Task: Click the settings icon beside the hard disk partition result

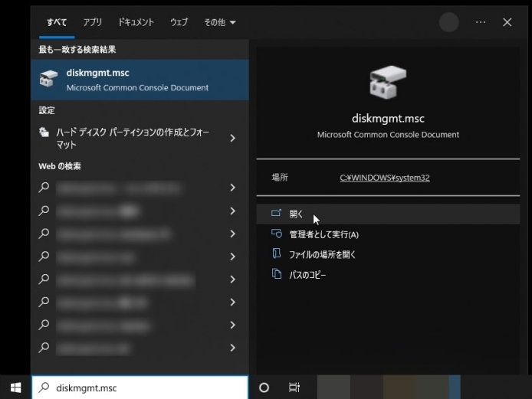Action: tap(44, 132)
